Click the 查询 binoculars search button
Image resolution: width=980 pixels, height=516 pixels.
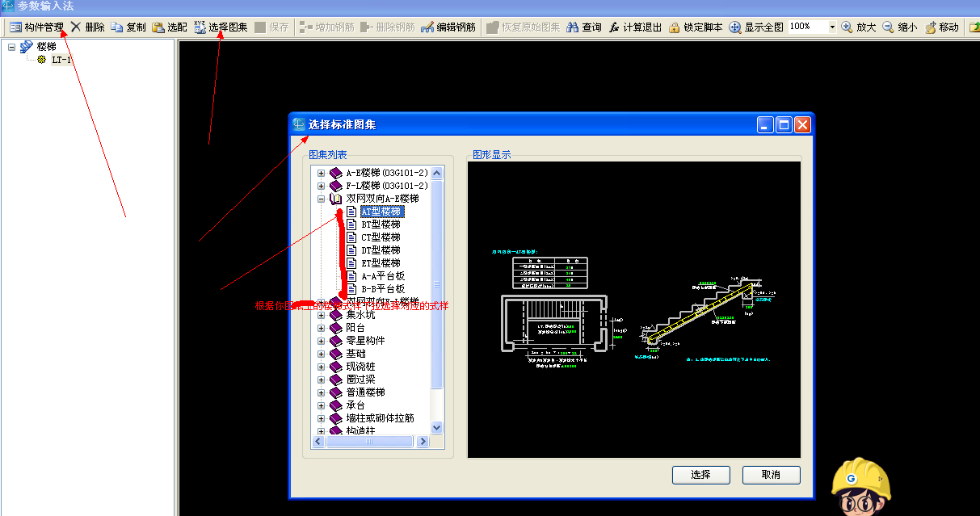(583, 27)
